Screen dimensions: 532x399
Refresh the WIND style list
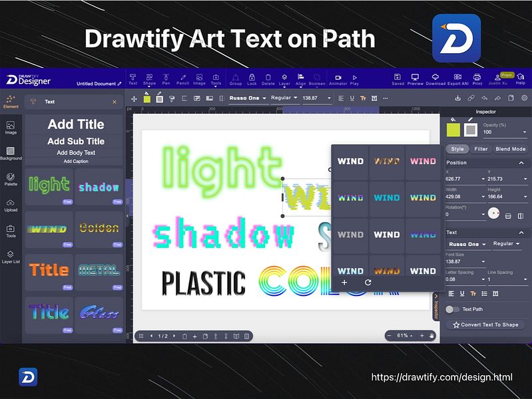pos(368,283)
